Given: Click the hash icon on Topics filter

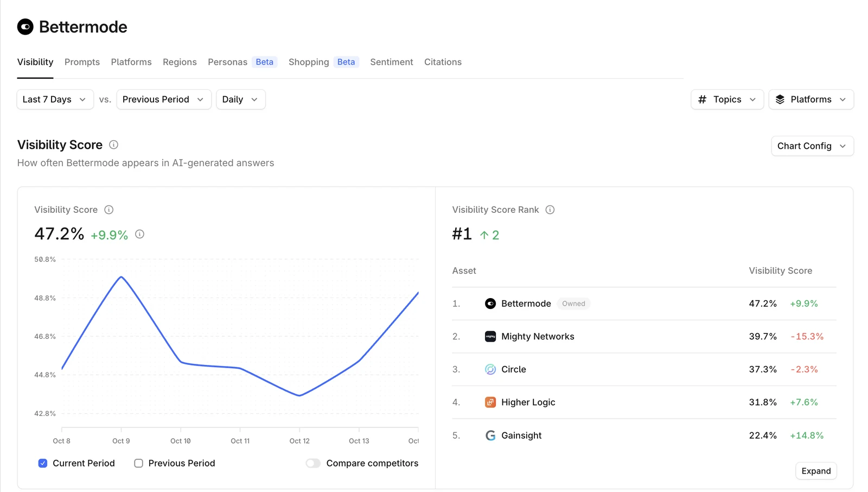Looking at the screenshot, I should [x=702, y=99].
